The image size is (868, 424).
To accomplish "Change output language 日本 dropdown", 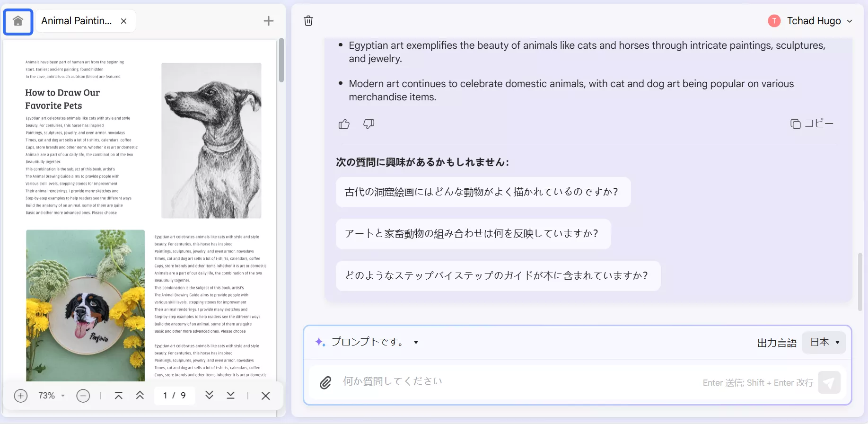I will pos(824,343).
